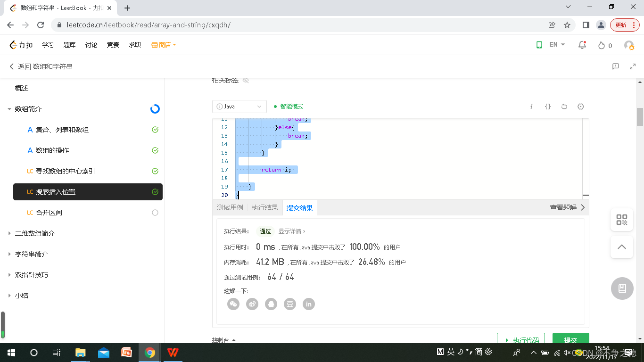644x362 pixels.
Task: Click 显示详情 show details link
Action: pos(292,231)
